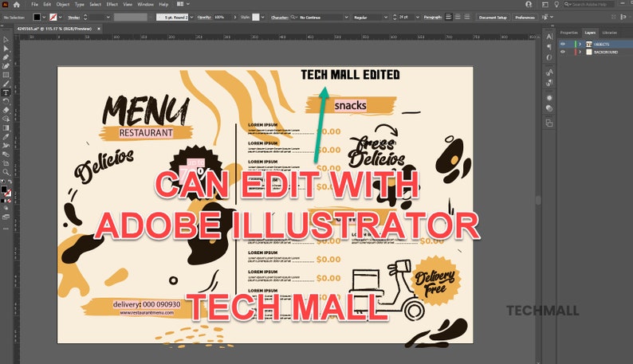The height and width of the screenshot is (364, 633).
Task: Toggle the workspace layout icon
Action: [545, 5]
